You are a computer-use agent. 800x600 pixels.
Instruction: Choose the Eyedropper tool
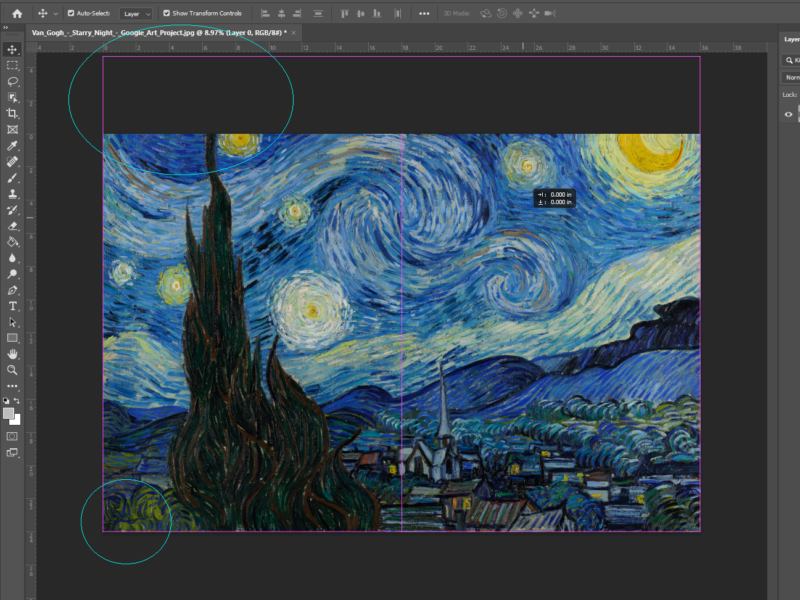click(13, 145)
